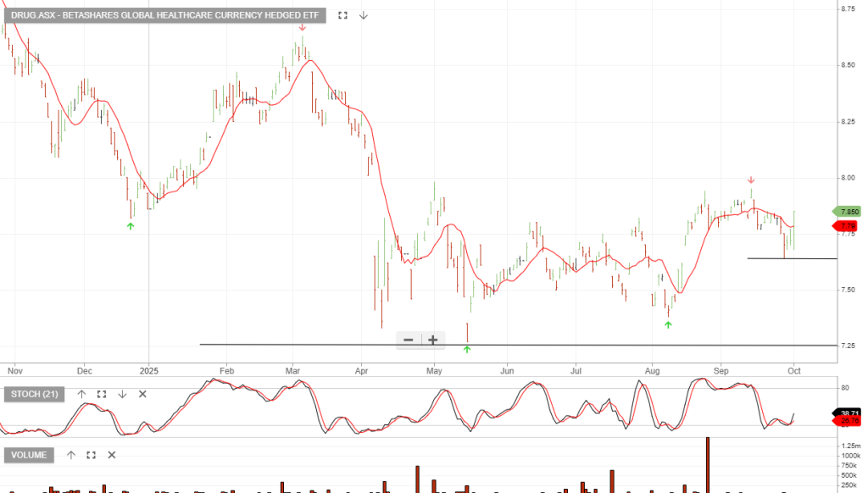Remove the VOLUME panel from chart

click(x=112, y=455)
